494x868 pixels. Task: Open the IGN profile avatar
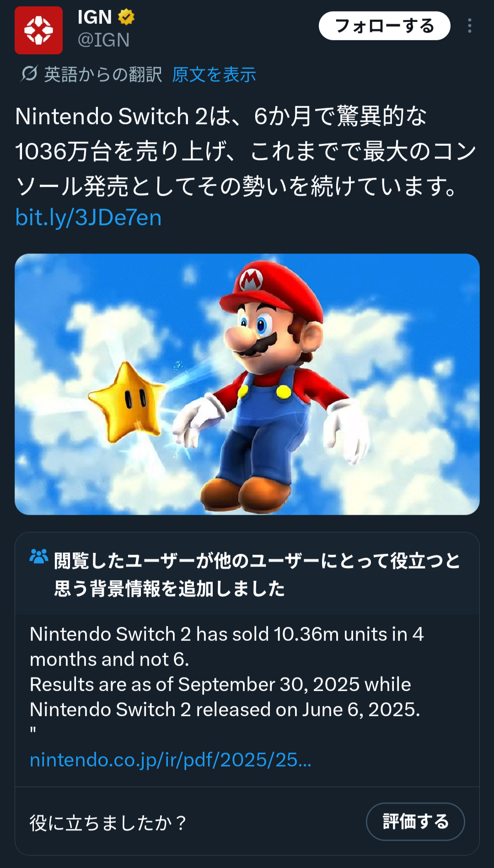pyautogui.click(x=38, y=30)
